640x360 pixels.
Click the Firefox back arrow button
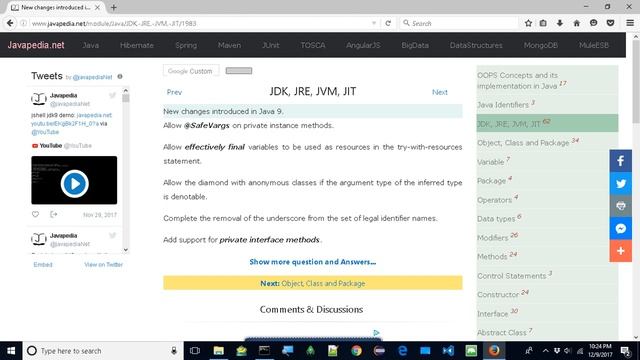(x=10, y=23)
